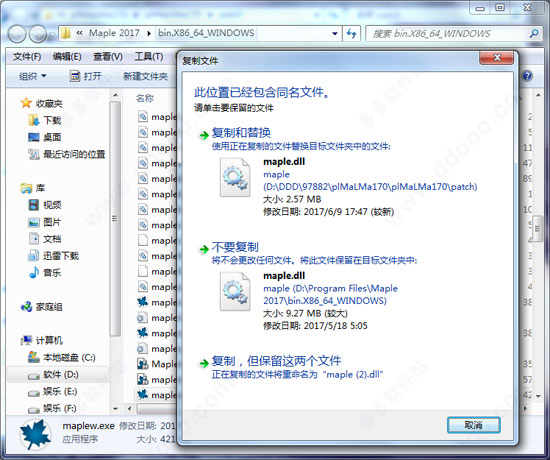
Task: Select Xunlei Downloads (迅雷下载) library
Action: [x=53, y=256]
